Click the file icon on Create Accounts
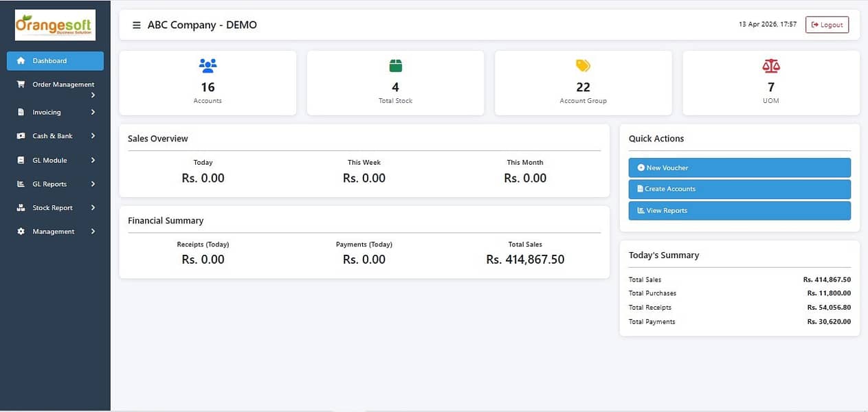The height and width of the screenshot is (412, 868). tap(641, 189)
